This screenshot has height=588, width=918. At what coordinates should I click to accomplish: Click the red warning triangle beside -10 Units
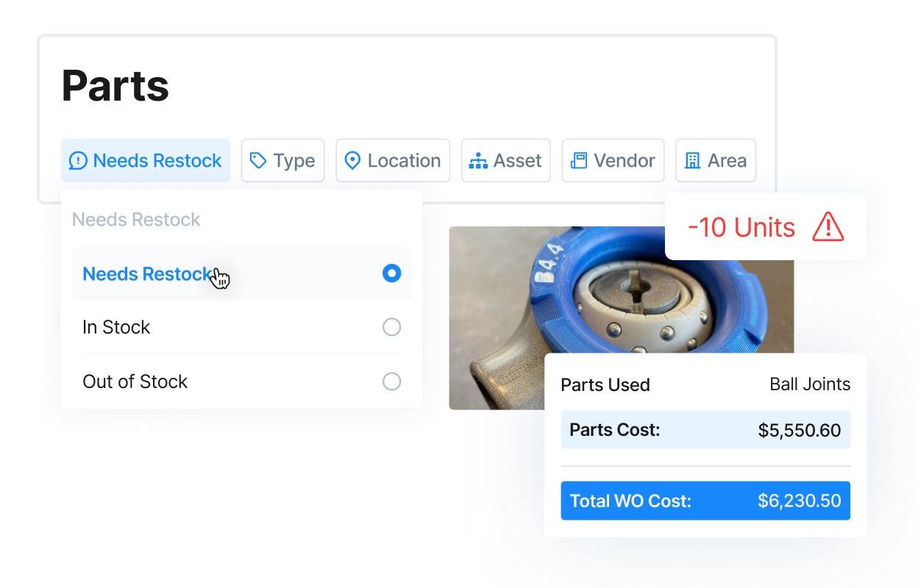(828, 228)
